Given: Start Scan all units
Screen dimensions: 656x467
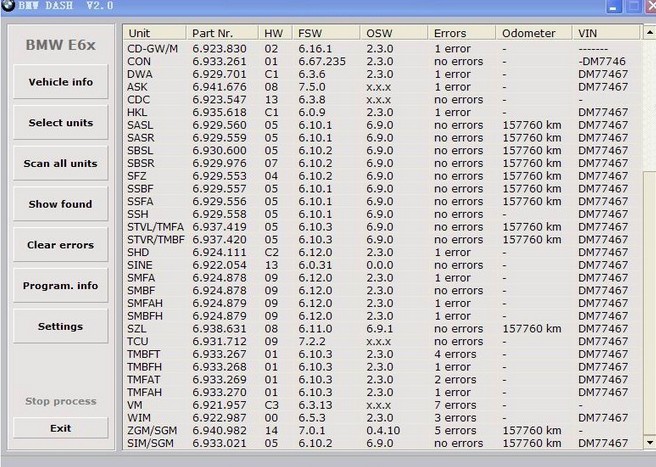Looking at the screenshot, I should tap(61, 163).
